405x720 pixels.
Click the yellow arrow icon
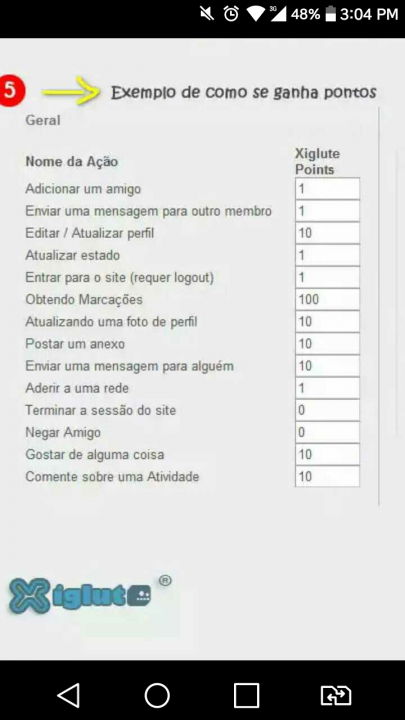tap(72, 90)
